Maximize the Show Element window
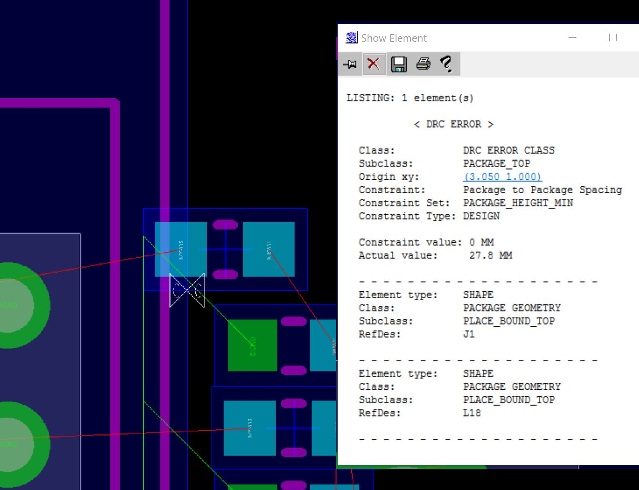 [x=613, y=38]
